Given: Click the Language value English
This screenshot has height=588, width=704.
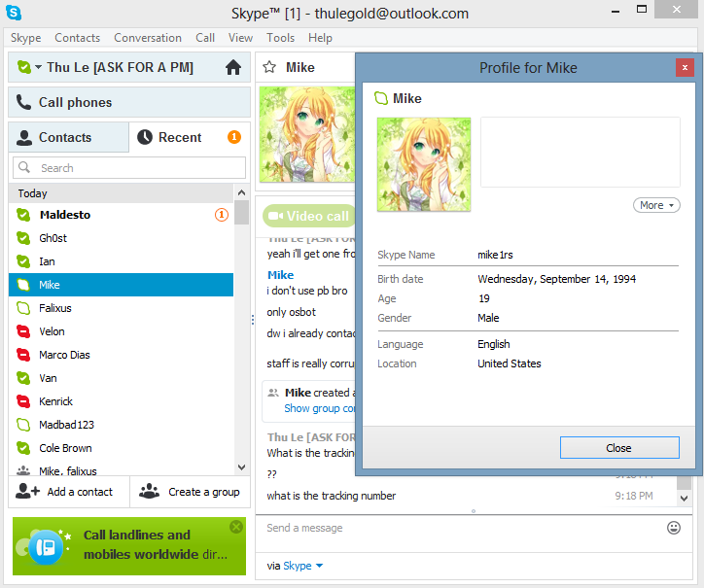Looking at the screenshot, I should click(x=494, y=344).
